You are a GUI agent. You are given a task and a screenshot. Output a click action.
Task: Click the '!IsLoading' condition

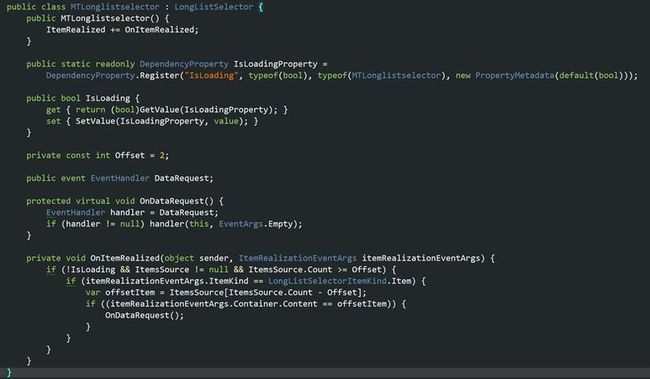tap(90, 270)
